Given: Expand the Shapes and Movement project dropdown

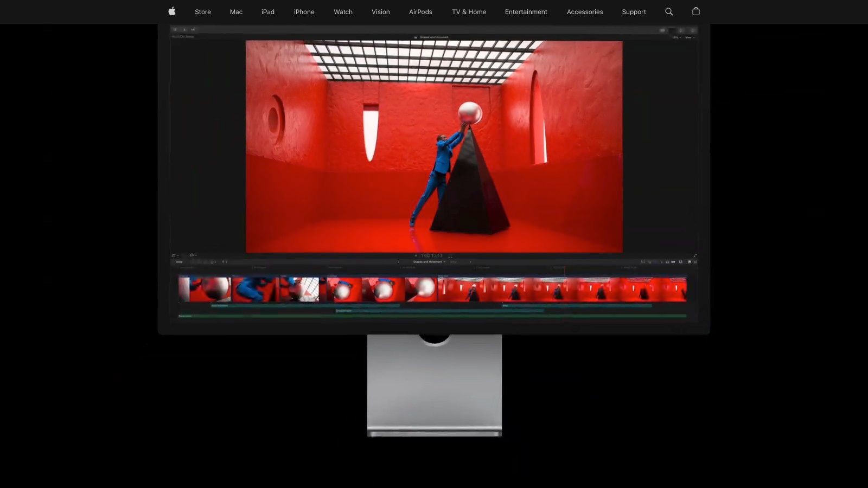Looking at the screenshot, I should (429, 262).
